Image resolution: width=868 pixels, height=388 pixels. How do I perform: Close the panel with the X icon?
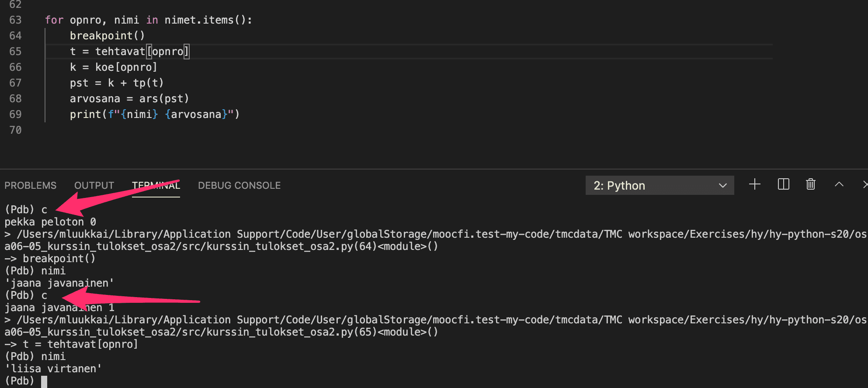point(865,184)
